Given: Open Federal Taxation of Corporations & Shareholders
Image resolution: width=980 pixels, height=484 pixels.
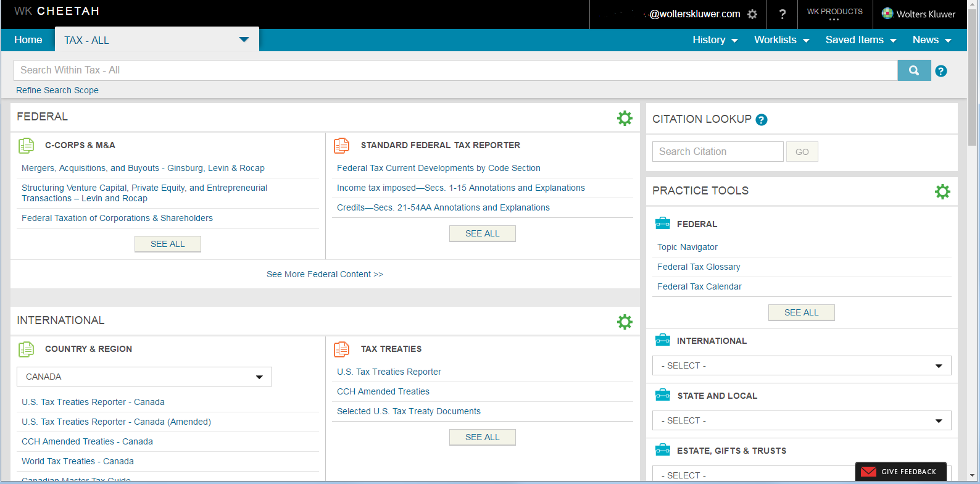Looking at the screenshot, I should tap(117, 218).
